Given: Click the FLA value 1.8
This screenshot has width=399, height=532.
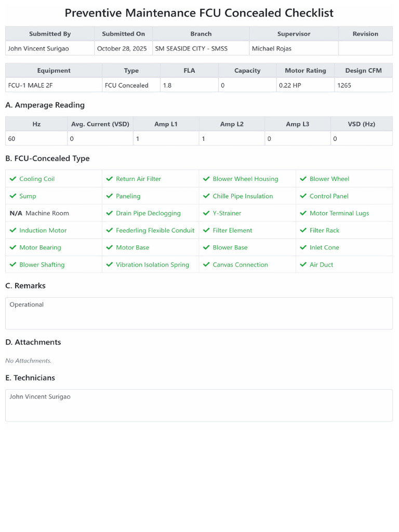Looking at the screenshot, I should pyautogui.click(x=167, y=85).
